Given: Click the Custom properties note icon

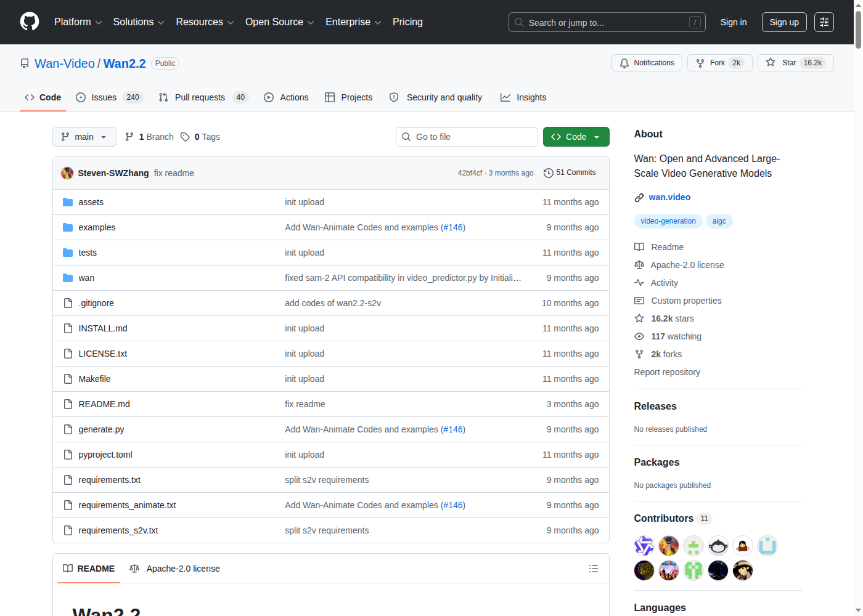Looking at the screenshot, I should click(x=639, y=301).
